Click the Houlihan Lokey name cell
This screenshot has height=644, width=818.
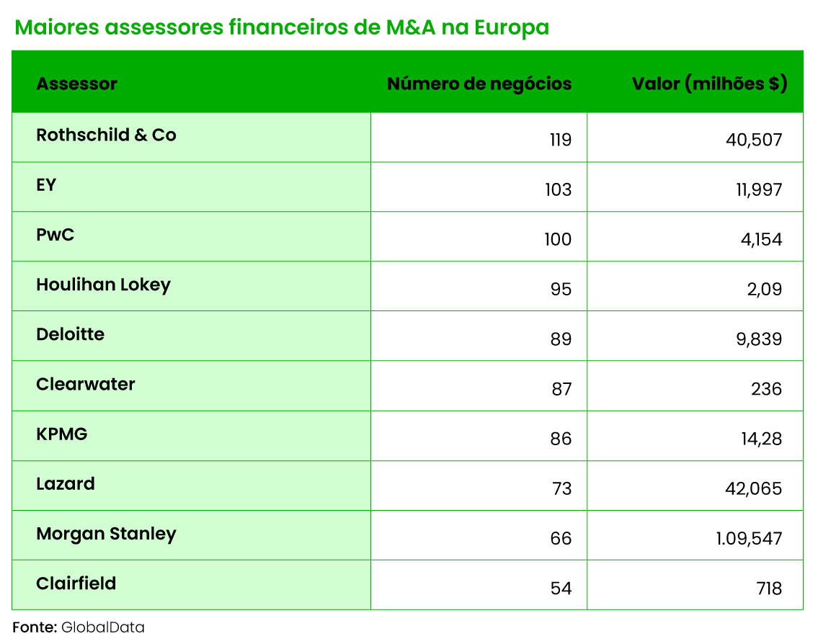(103, 285)
